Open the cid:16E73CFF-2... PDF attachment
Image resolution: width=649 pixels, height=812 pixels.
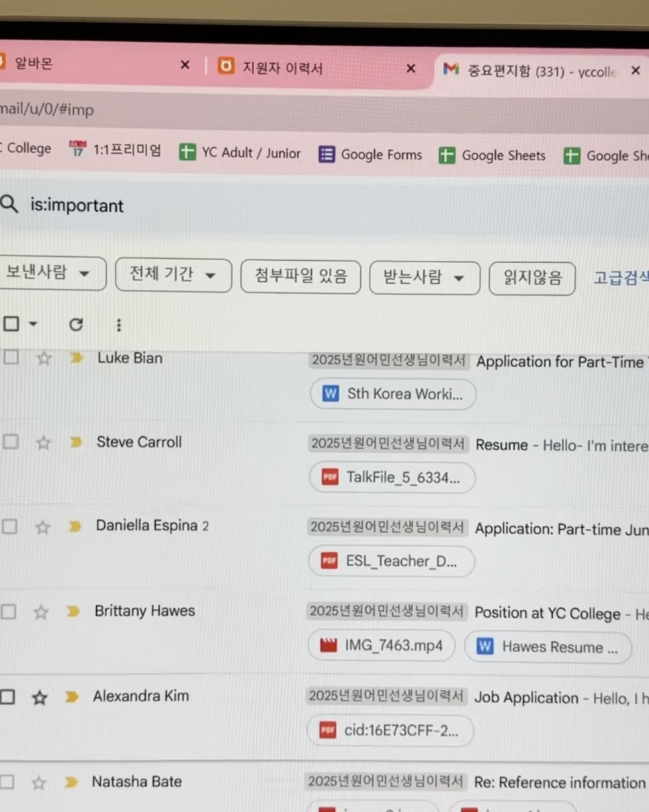pyautogui.click(x=390, y=731)
